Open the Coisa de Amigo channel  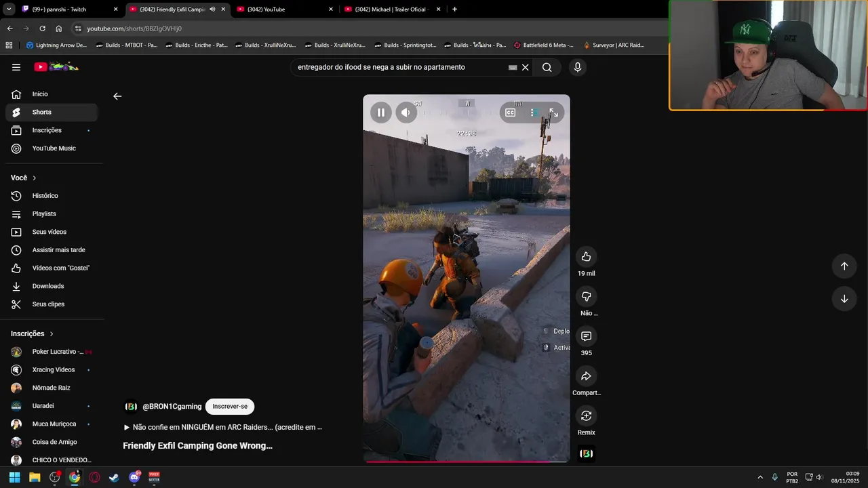(52, 442)
